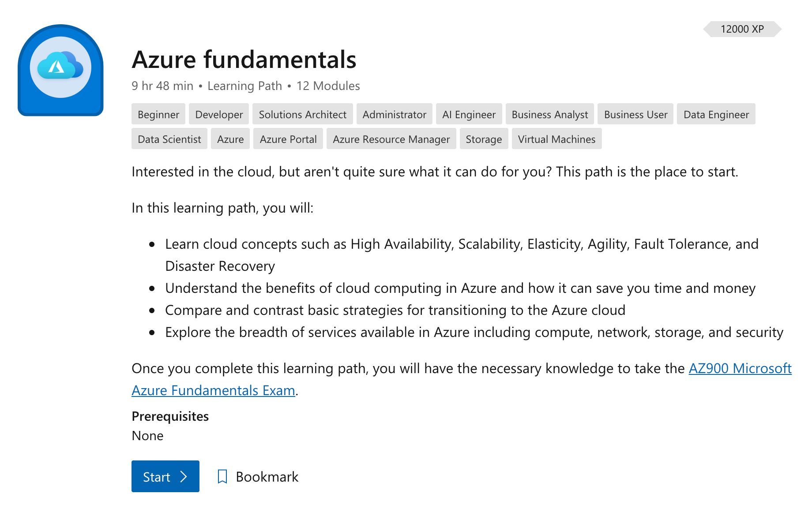Select the Solutions Architect tag
The width and height of the screenshot is (812, 516).
click(302, 114)
